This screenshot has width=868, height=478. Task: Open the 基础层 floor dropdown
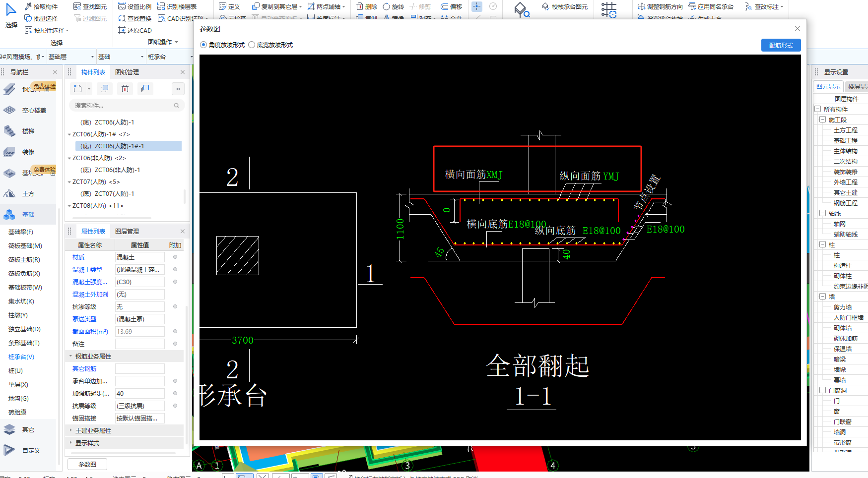point(71,57)
